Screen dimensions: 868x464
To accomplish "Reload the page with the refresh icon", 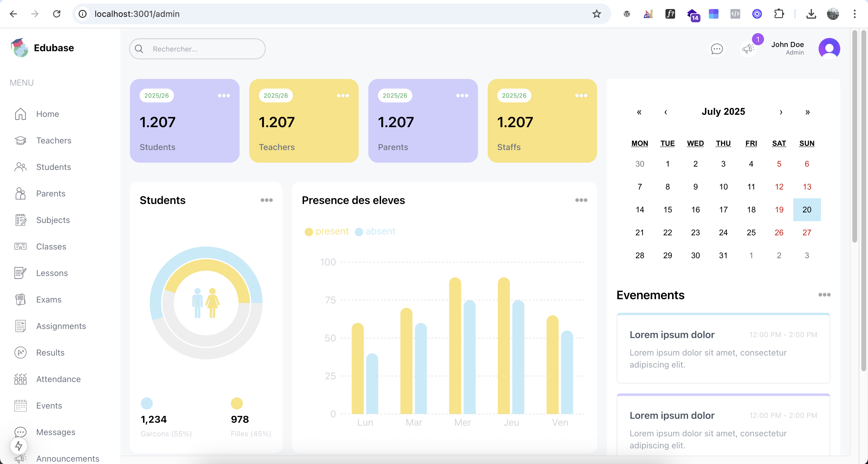I will (57, 14).
